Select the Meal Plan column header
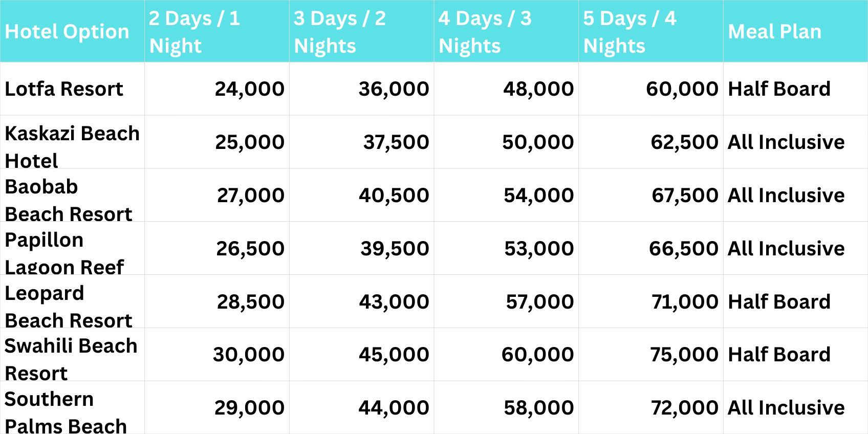Viewport: 868px width, 434px height. pos(774,32)
